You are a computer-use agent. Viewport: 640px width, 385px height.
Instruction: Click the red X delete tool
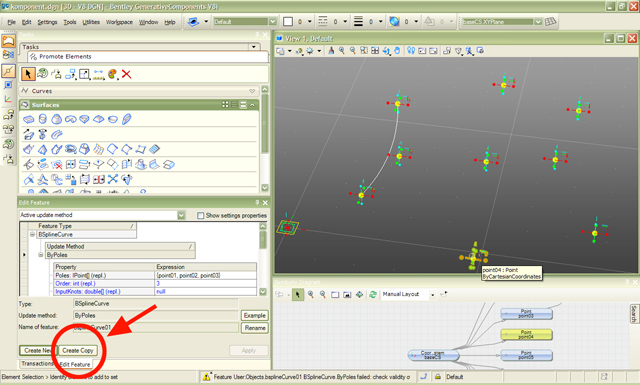click(127, 74)
